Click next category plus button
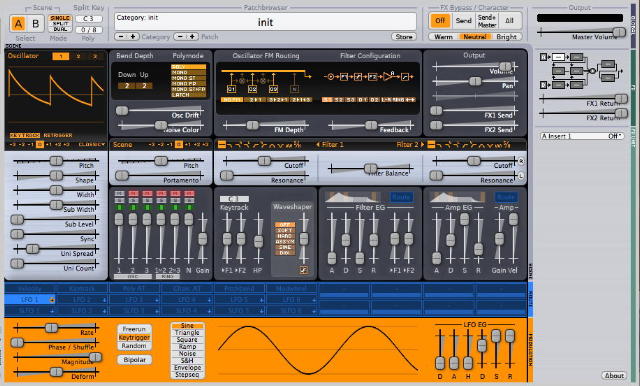 [x=132, y=37]
